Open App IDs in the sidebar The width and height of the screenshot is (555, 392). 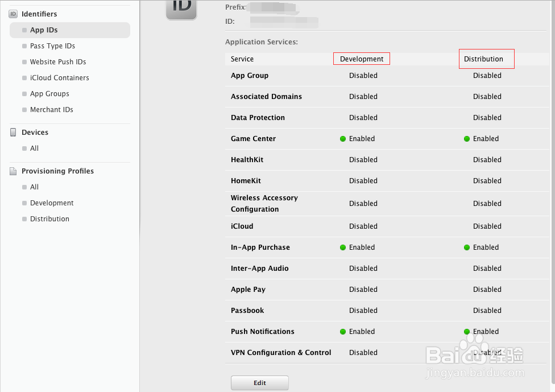(x=44, y=30)
